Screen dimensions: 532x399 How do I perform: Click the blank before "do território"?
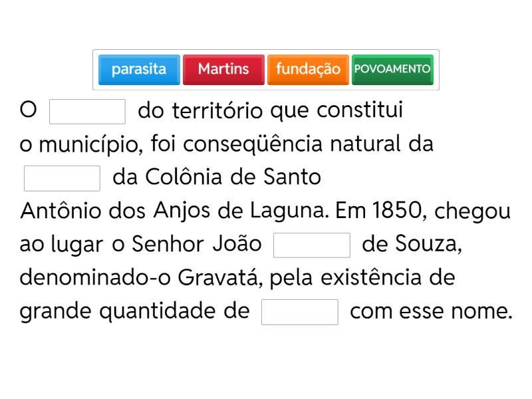(88, 112)
